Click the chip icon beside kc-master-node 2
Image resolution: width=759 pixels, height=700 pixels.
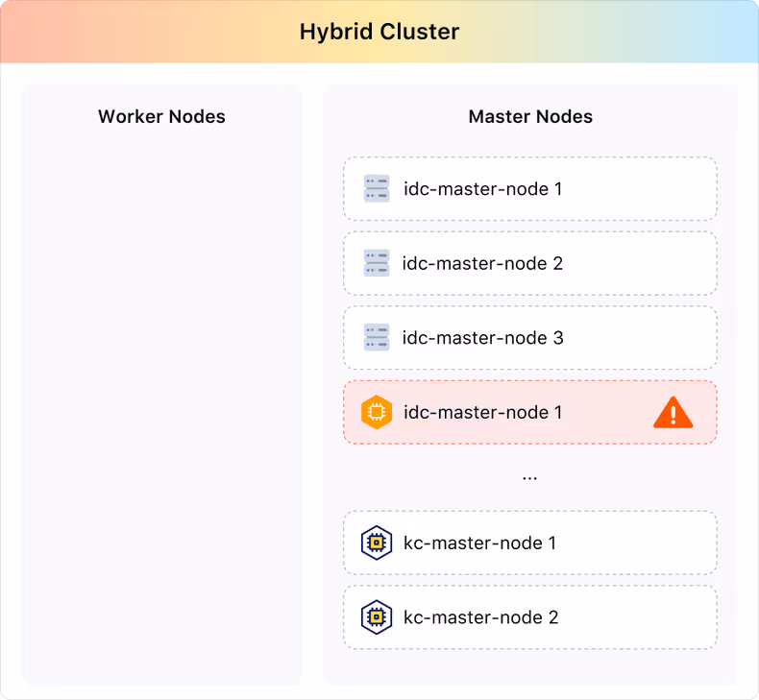(x=376, y=617)
